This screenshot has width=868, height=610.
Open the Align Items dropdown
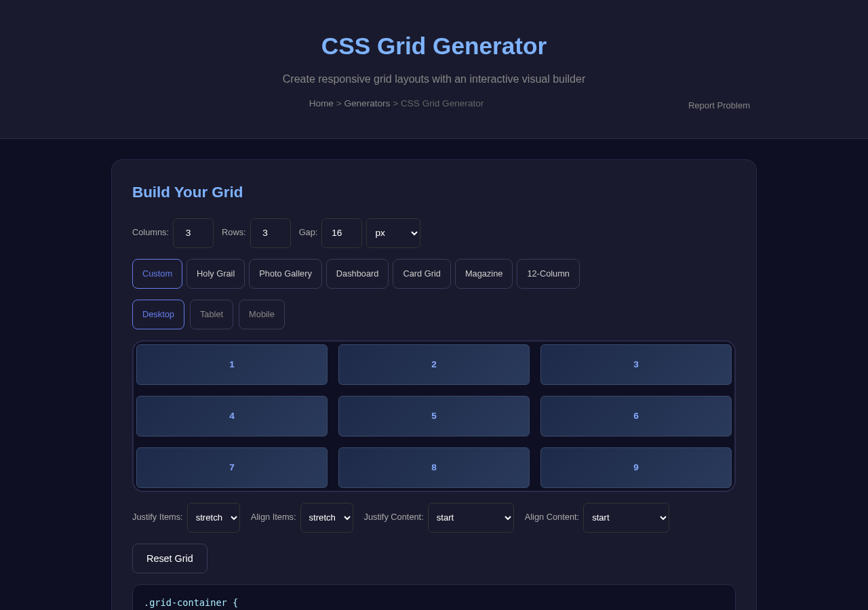[327, 518]
